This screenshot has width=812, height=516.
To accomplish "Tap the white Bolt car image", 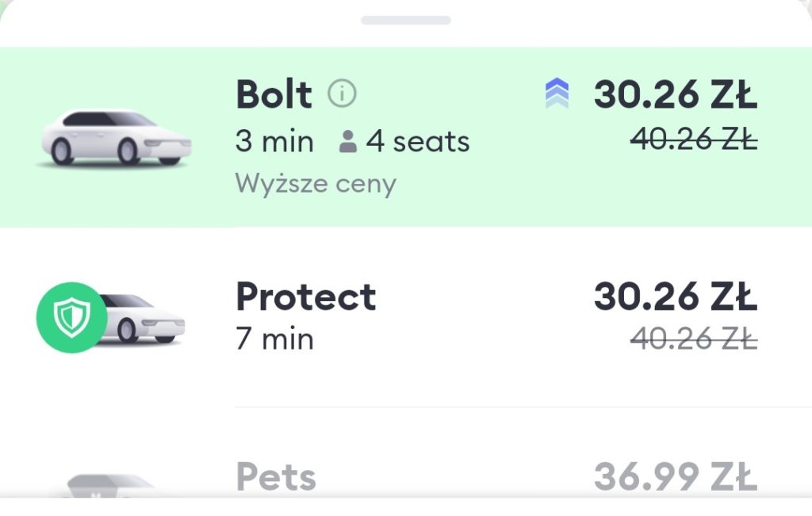I will click(115, 138).
